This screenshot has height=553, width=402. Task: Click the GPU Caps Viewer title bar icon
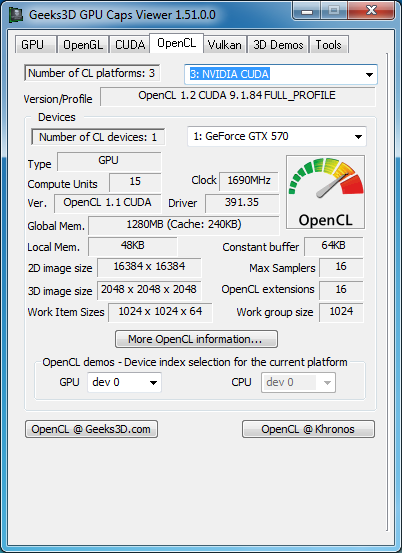16,15
